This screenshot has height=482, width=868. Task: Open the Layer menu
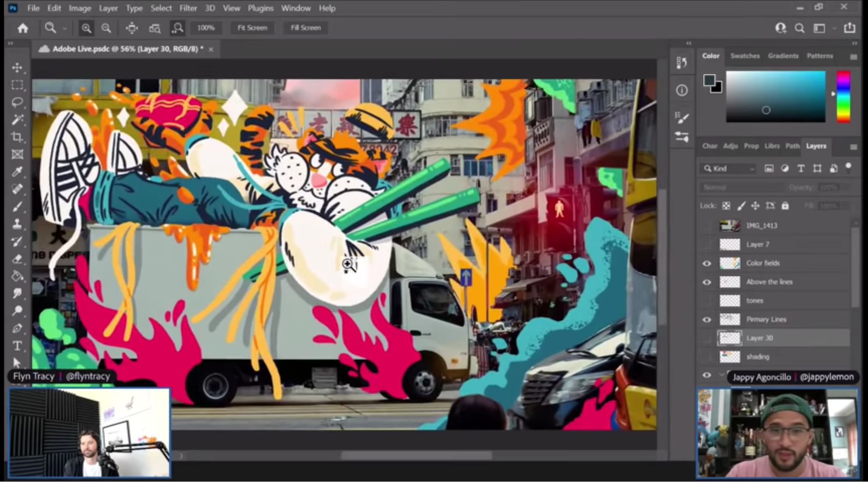[x=108, y=8]
